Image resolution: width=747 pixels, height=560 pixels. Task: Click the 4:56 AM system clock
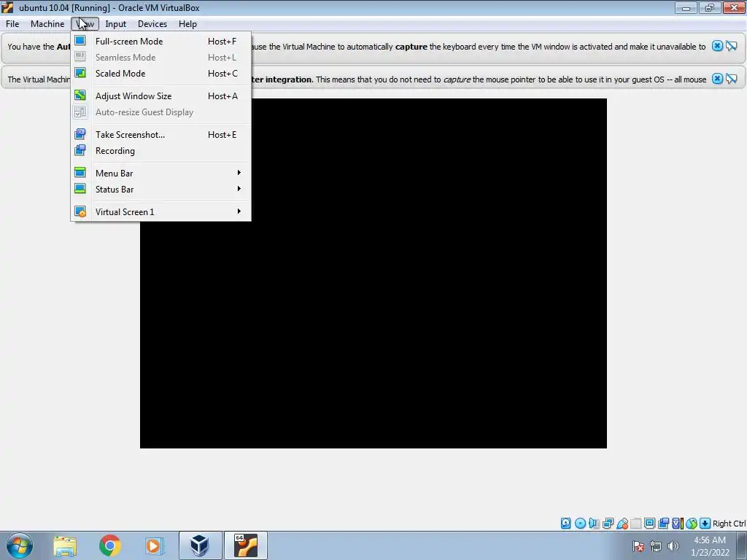(710, 540)
